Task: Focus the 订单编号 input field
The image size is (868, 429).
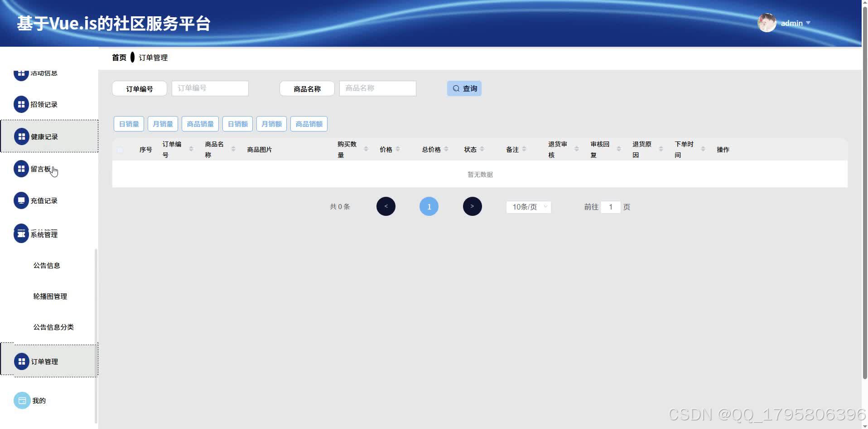Action: 210,88
